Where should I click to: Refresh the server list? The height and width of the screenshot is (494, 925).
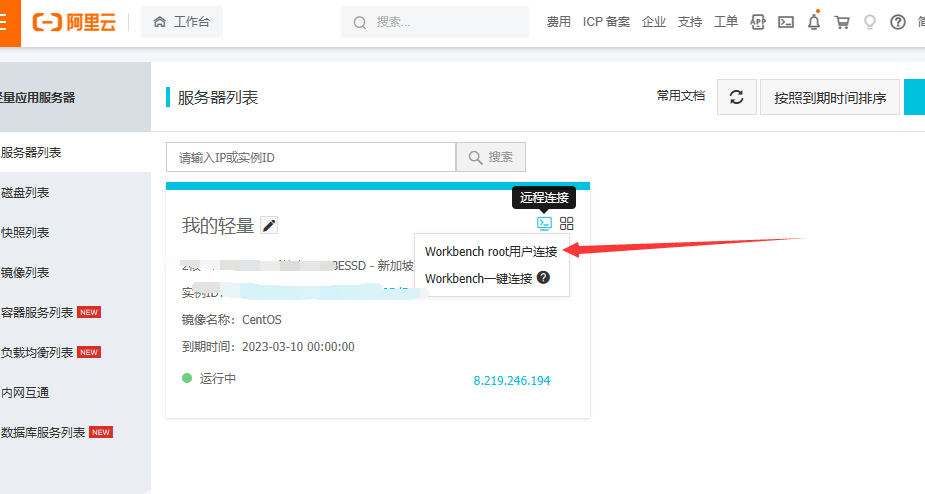point(737,97)
